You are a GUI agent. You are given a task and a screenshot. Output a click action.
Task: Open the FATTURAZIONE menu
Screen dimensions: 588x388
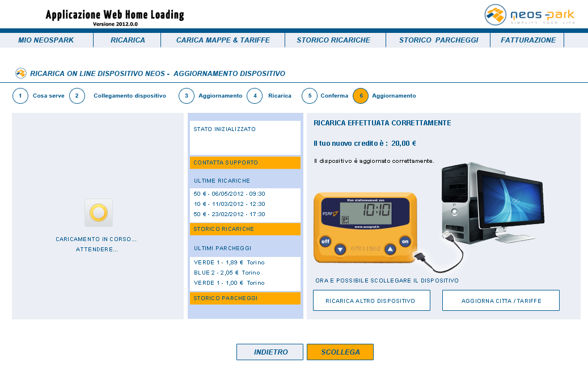[528, 40]
